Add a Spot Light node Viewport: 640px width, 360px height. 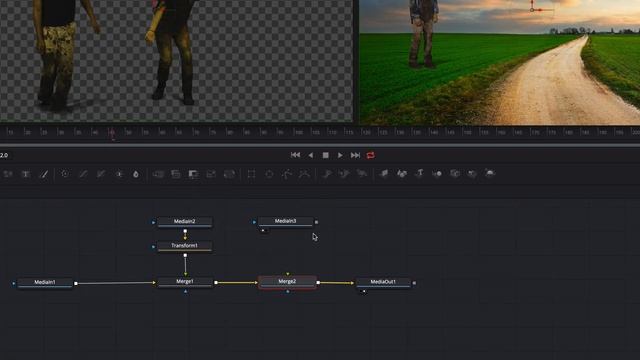pos(472,174)
